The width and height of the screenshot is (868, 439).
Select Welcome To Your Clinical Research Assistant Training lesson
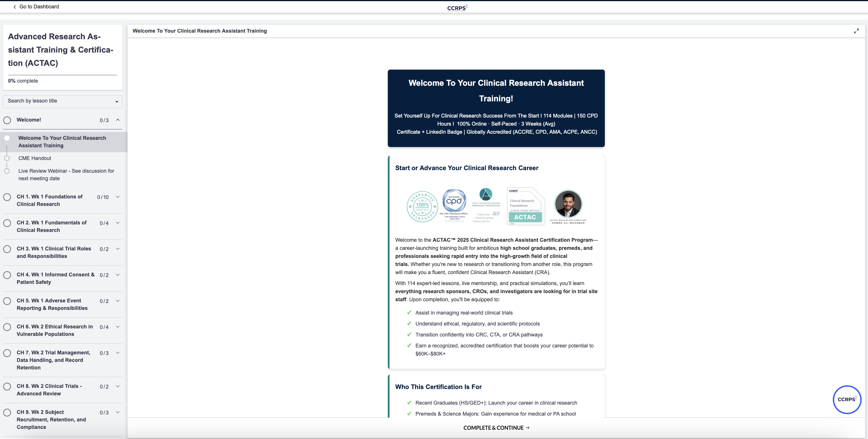tap(64, 142)
